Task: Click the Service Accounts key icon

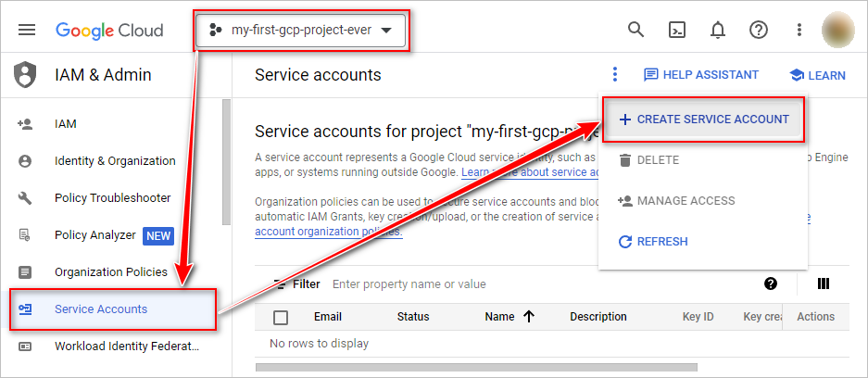Action: click(x=25, y=309)
